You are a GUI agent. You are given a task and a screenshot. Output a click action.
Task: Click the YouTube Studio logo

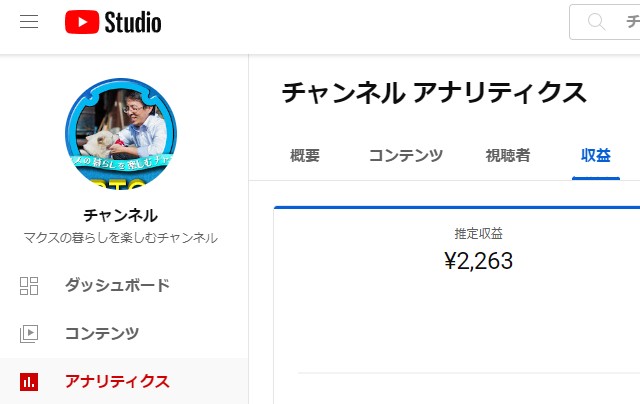click(113, 22)
